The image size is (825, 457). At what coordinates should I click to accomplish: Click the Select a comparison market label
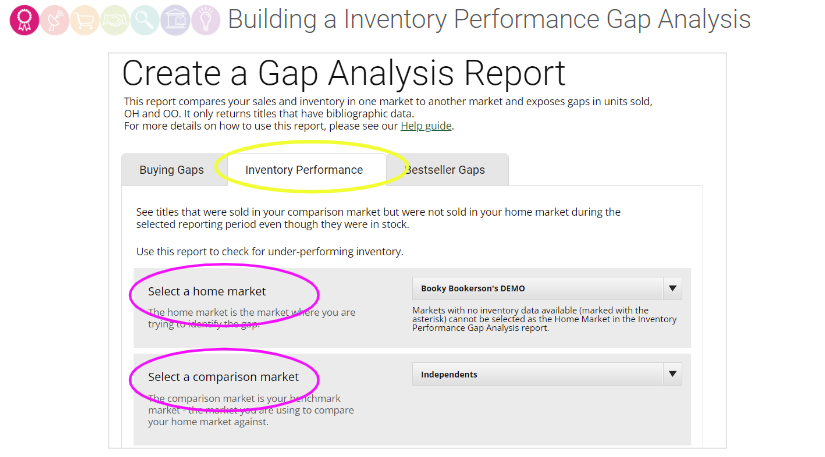click(223, 377)
